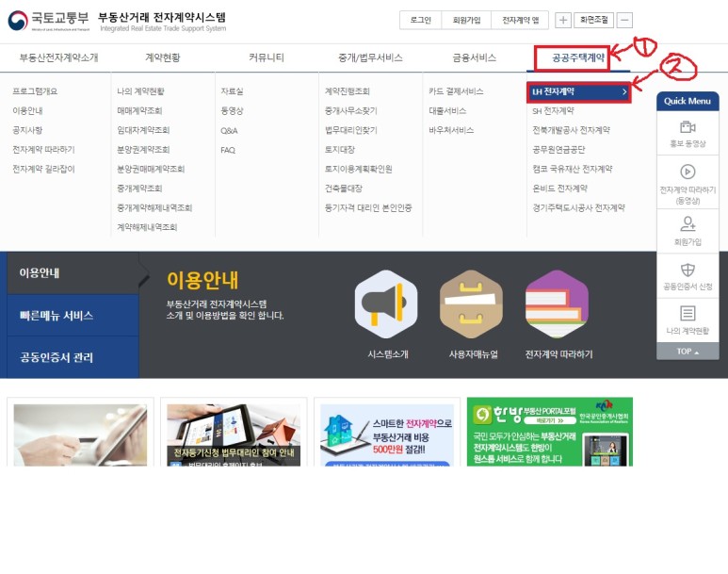Click the 회원가입 button in header
Viewport: 728px width, 574px height.
[466, 20]
